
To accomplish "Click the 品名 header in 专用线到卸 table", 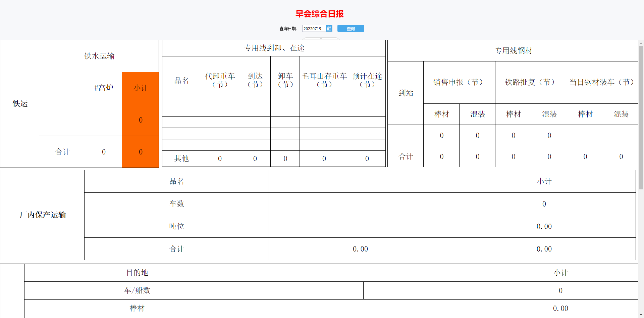I will click(181, 81).
